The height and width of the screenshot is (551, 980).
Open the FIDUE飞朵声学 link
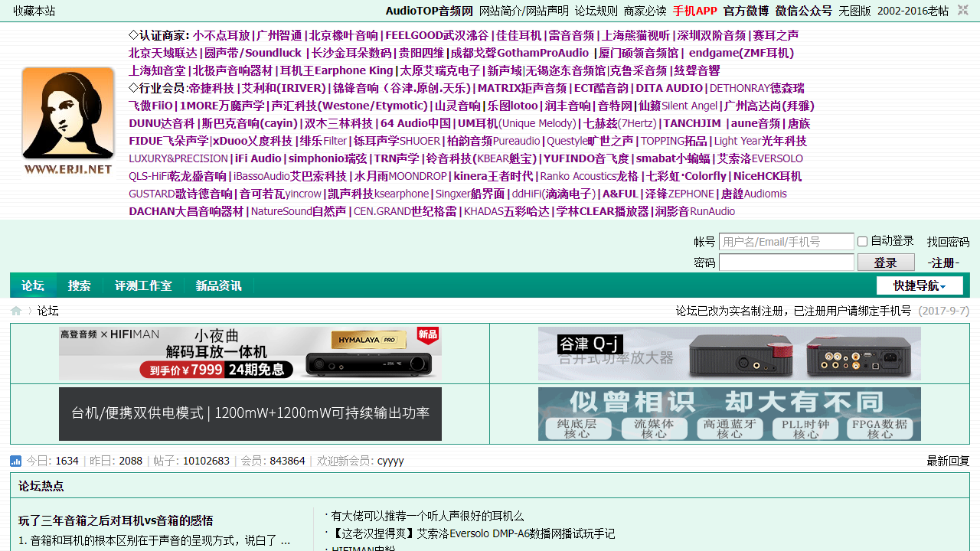pyautogui.click(x=168, y=141)
